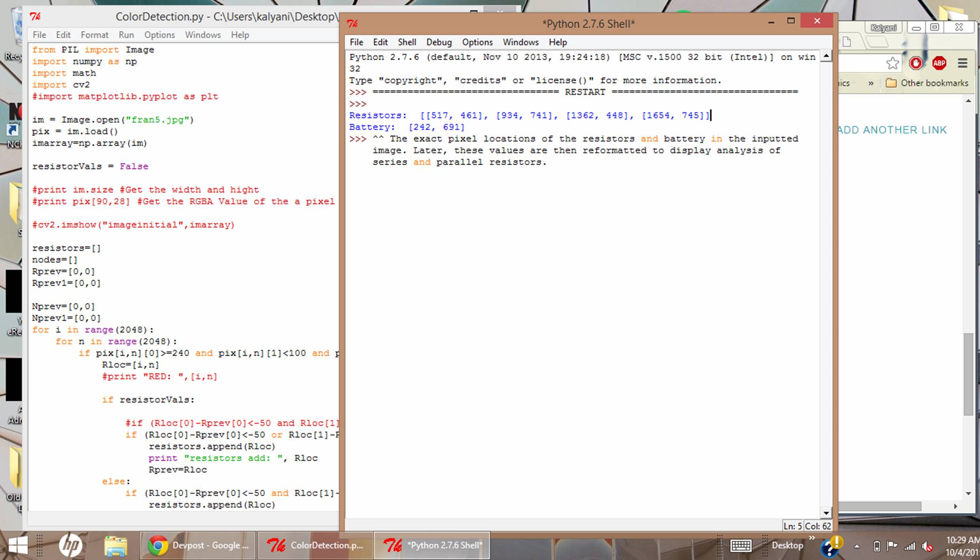Viewport: 980px width, 560px height.
Task: Click the bookmark star icon in Chrome
Action: coord(892,63)
